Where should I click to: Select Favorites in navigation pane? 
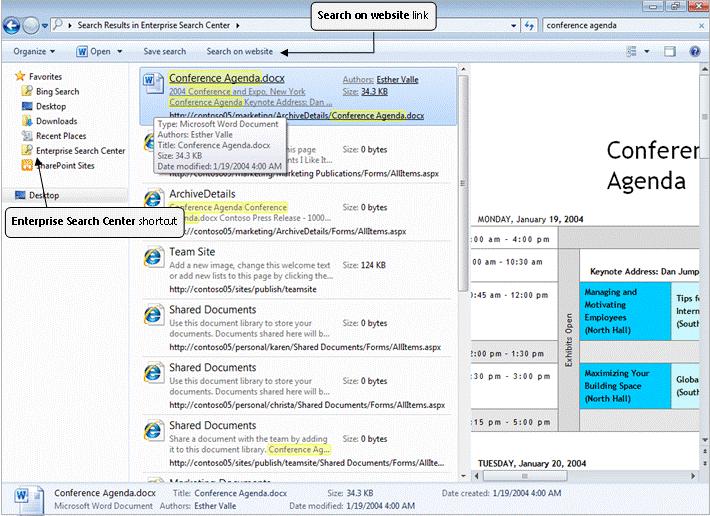45,76
